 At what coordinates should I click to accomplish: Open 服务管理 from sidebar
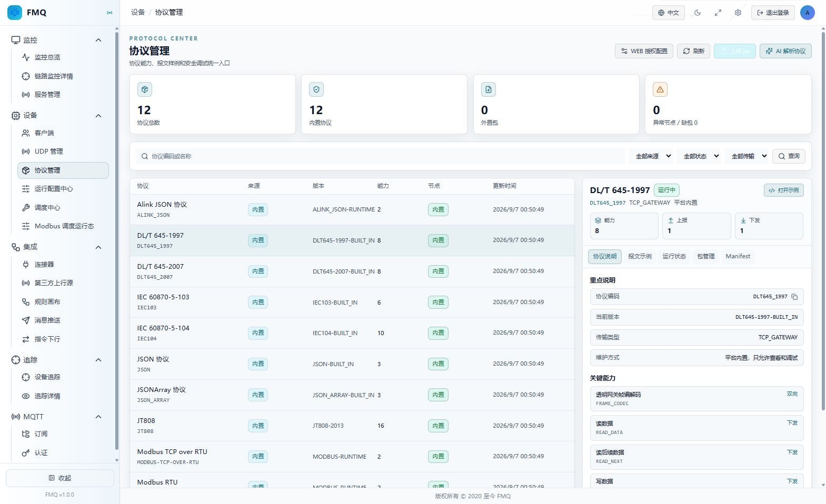63,95
